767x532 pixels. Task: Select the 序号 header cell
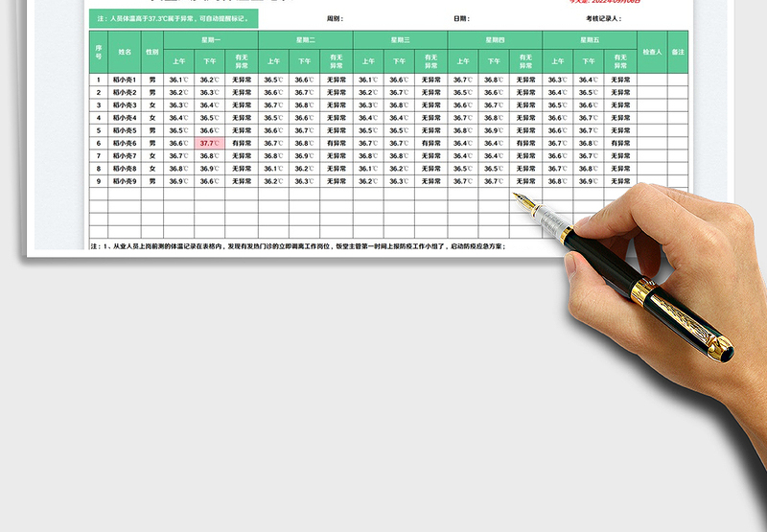(x=98, y=52)
